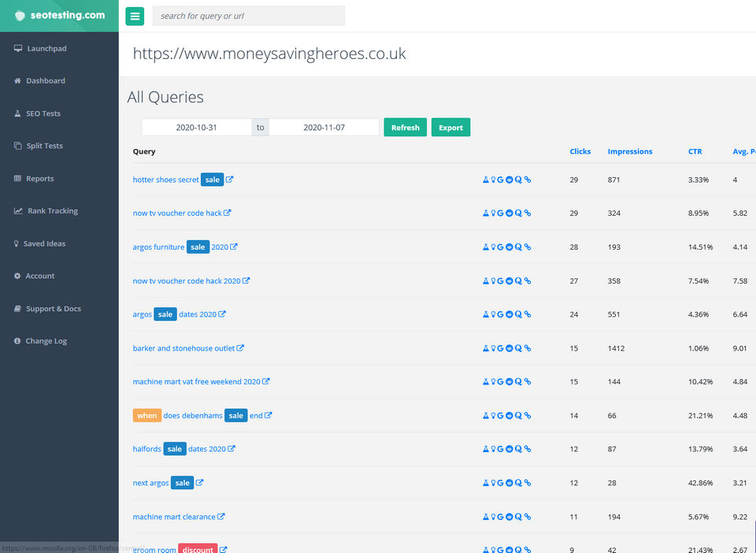
Task: Select the impressions value 871
Action: (613, 180)
